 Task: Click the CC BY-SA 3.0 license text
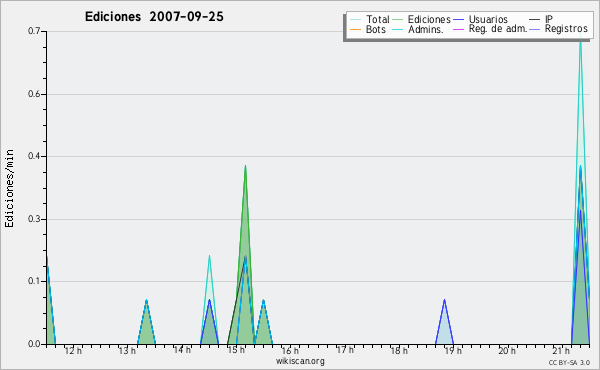click(x=569, y=363)
